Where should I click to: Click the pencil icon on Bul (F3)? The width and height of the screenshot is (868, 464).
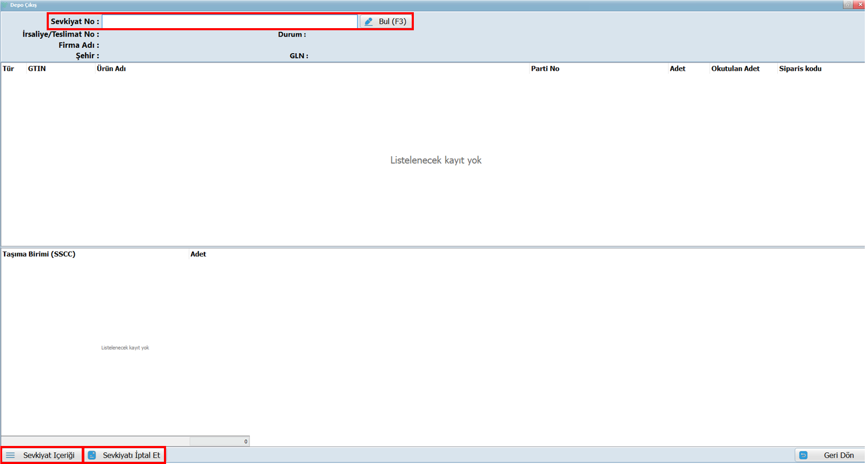369,22
